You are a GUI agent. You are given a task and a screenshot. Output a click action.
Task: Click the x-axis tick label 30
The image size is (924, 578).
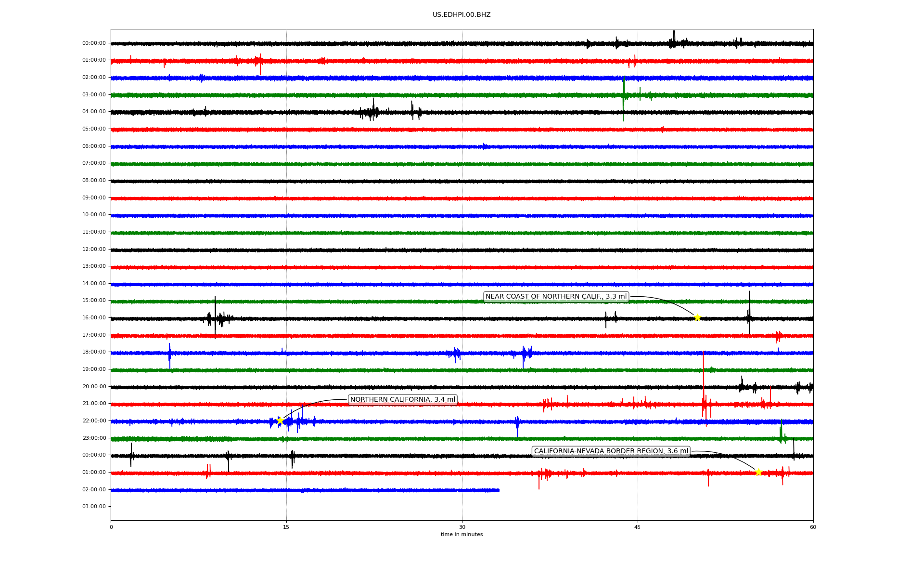462,527
